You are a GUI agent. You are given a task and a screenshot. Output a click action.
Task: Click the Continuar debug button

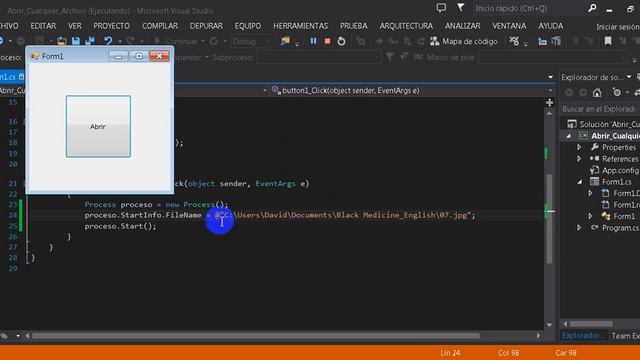pos(179,41)
